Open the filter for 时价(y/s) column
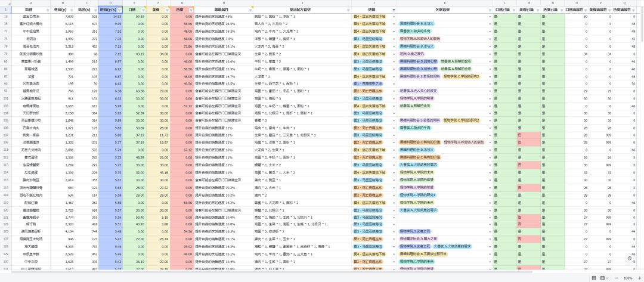The height and width of the screenshot is (282, 644). tap(119, 10)
